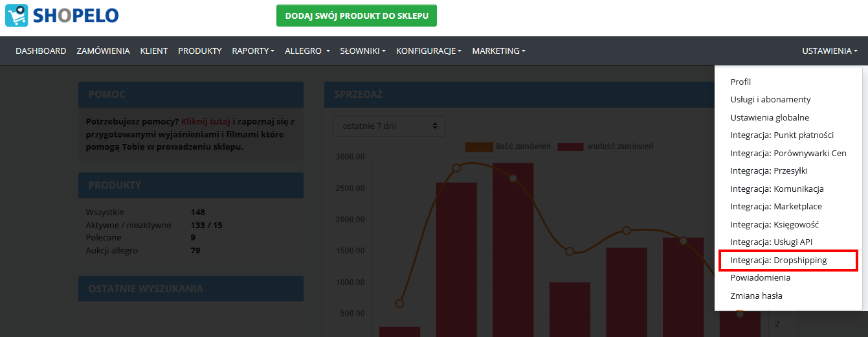
Task: Collapse the Ustawienia dropdown menu
Action: point(830,51)
